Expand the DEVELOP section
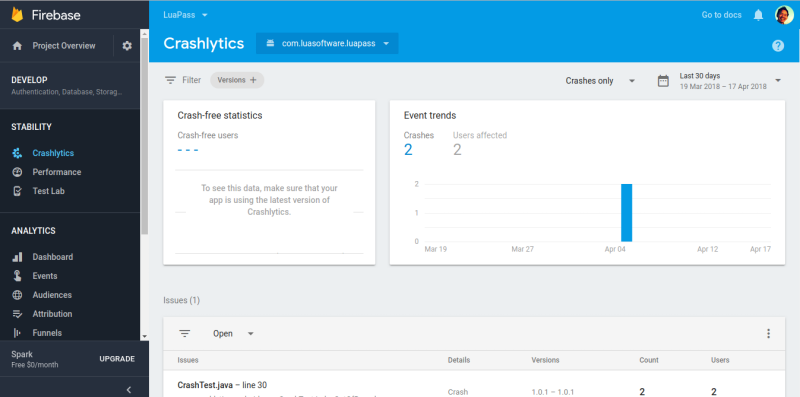 point(70,85)
